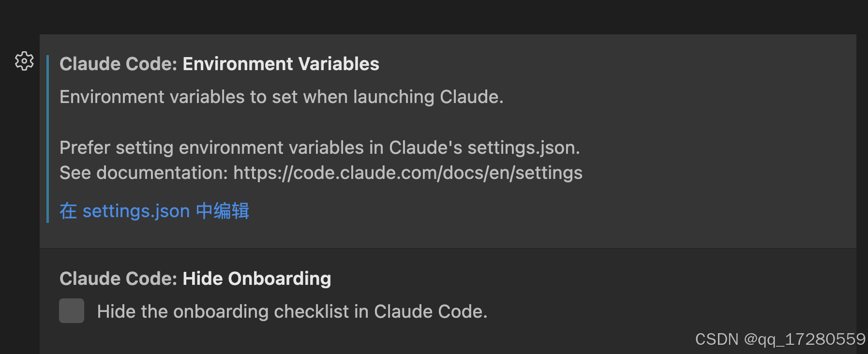Click the settings gear icon beside Environment Variables

click(x=24, y=60)
